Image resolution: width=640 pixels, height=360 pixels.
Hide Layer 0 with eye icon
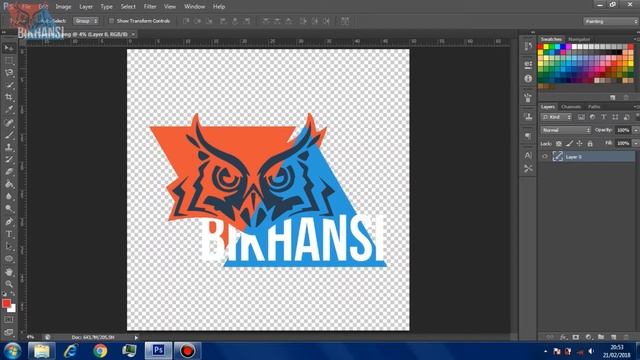pyautogui.click(x=545, y=157)
